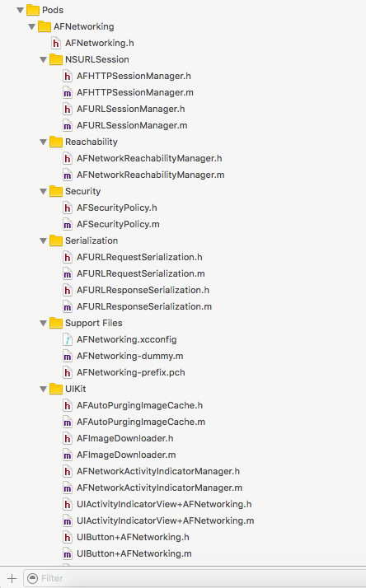Click into the Filter text field
The image size is (366, 588).
195,578
